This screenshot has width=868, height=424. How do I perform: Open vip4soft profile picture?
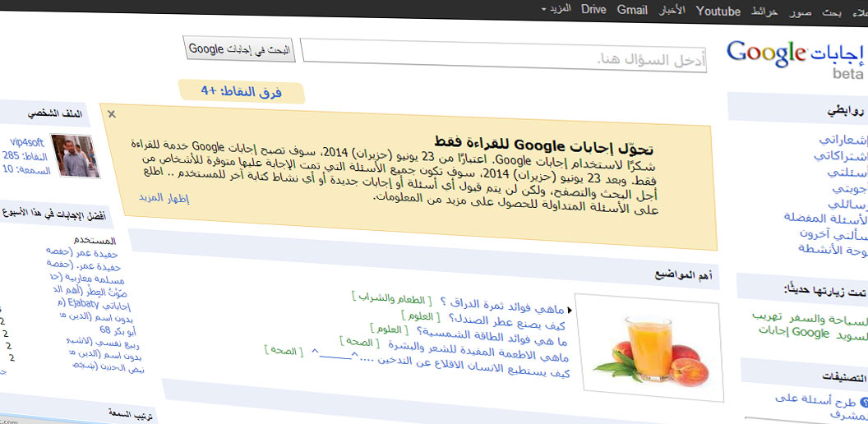[76, 155]
